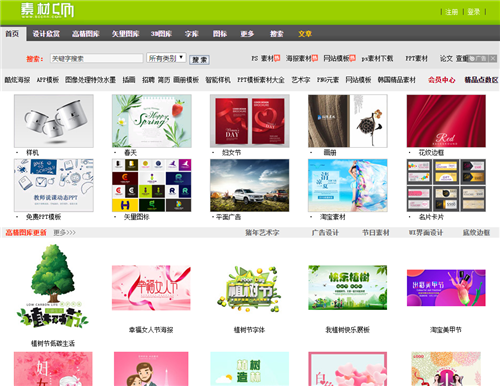500x386 pixels.
Task: Click the 幸福女人节海报 caption text
Action: point(151,330)
